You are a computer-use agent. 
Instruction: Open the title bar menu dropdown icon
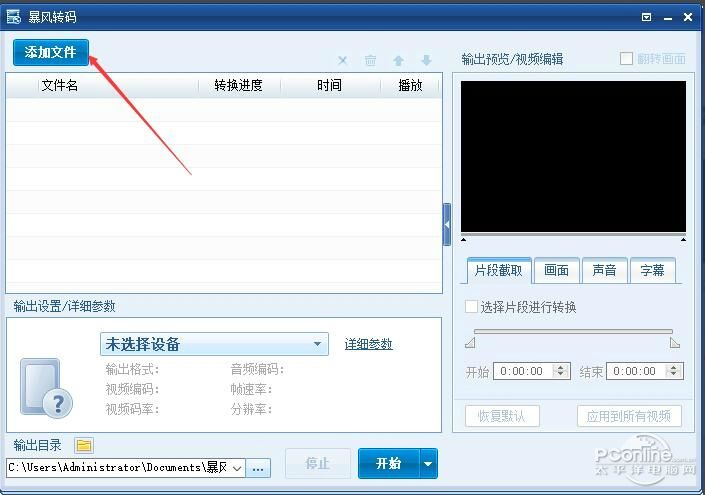coord(647,18)
